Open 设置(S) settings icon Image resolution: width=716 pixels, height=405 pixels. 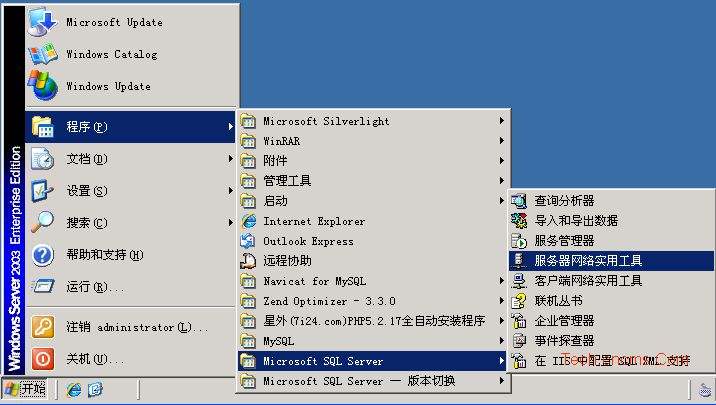click(43, 191)
